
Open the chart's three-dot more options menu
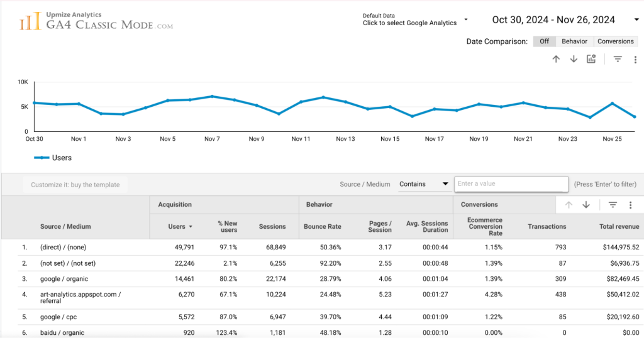[635, 59]
